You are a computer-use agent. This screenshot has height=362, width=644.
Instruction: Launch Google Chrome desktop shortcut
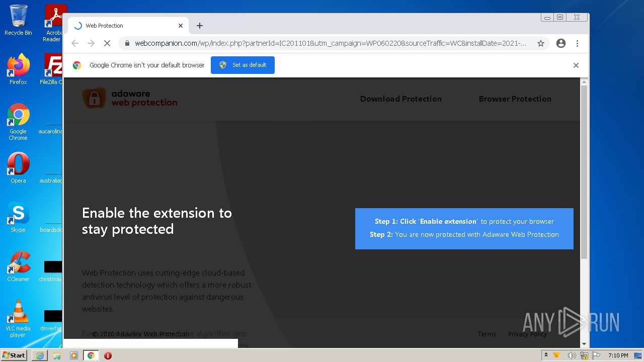pyautogui.click(x=18, y=122)
